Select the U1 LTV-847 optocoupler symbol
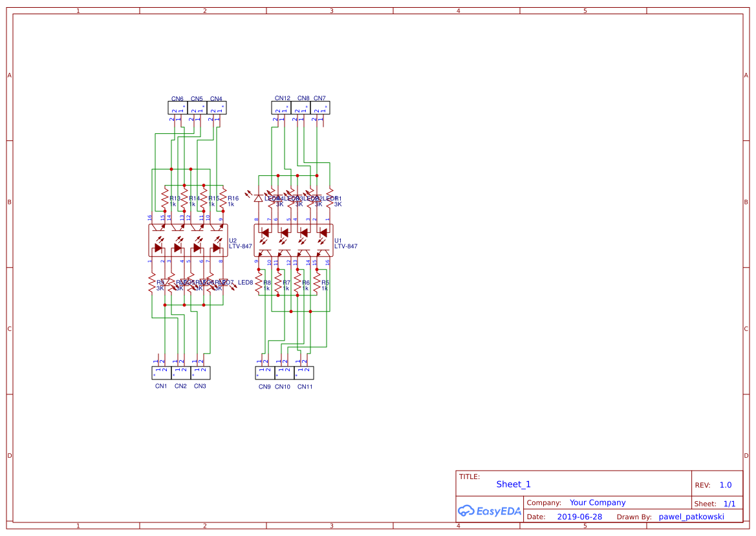 pos(293,241)
